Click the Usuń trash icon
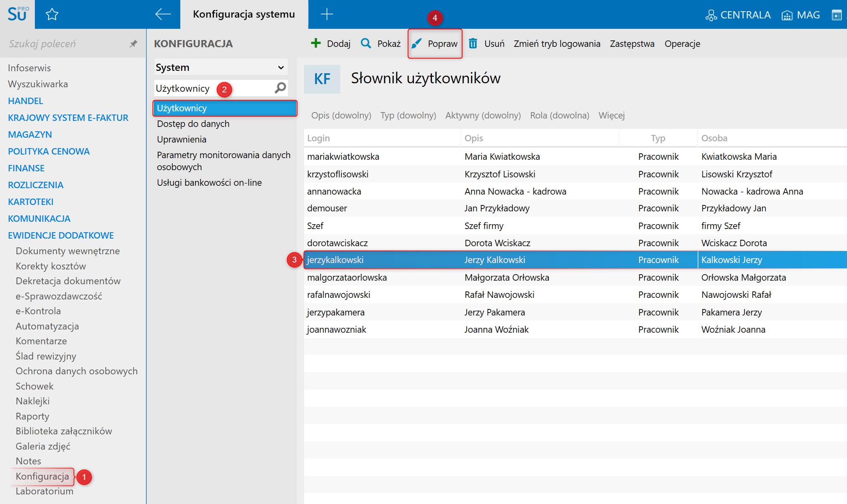This screenshot has width=847, height=504. tap(473, 43)
